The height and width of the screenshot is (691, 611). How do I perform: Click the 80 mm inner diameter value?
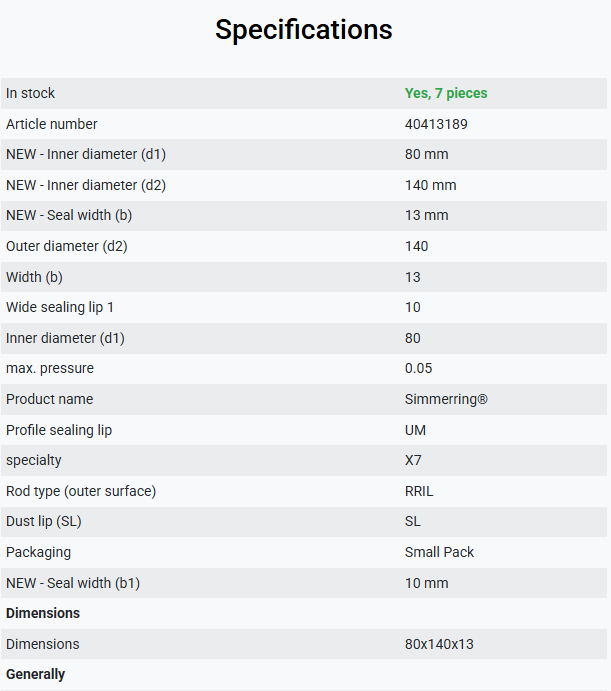coord(426,154)
